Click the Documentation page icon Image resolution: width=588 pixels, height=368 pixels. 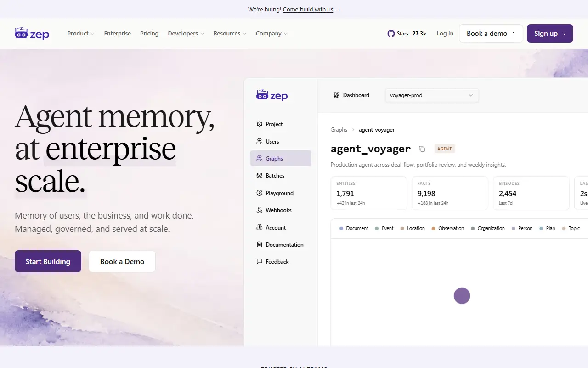(x=260, y=245)
